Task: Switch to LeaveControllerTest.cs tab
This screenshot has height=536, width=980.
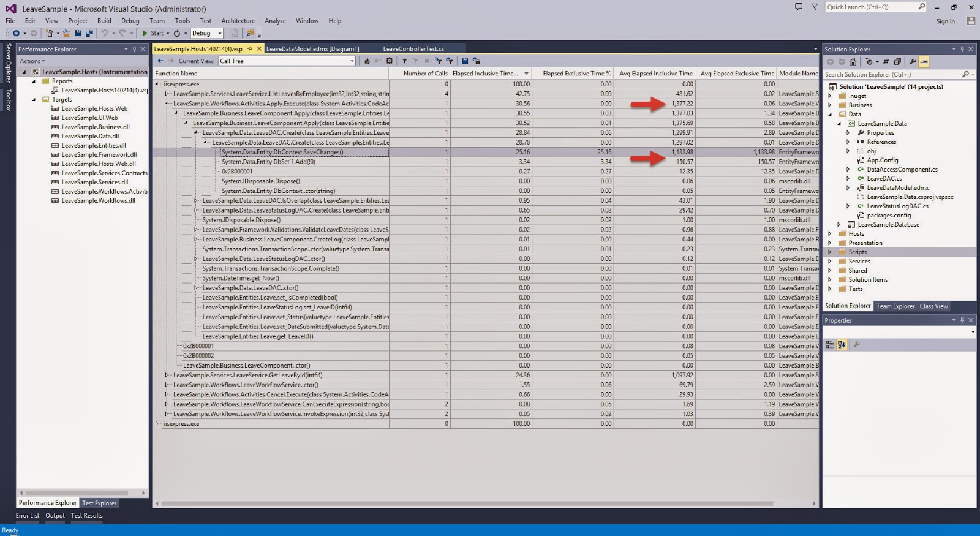Action: point(413,49)
